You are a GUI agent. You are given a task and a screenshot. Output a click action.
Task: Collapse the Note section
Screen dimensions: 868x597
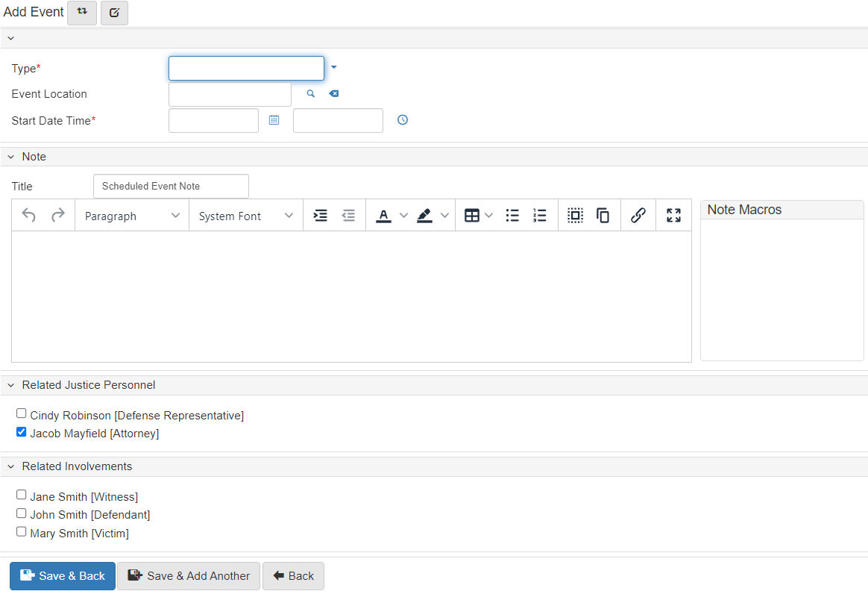click(10, 156)
